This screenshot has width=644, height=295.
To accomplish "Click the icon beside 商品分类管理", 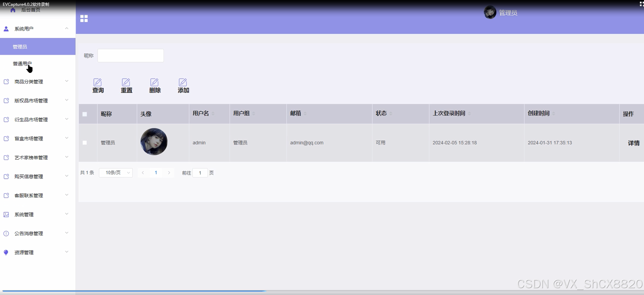I will tap(6, 82).
